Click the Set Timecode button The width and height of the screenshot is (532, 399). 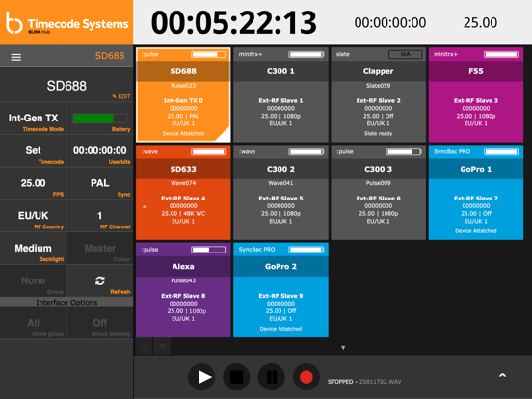tap(33, 150)
